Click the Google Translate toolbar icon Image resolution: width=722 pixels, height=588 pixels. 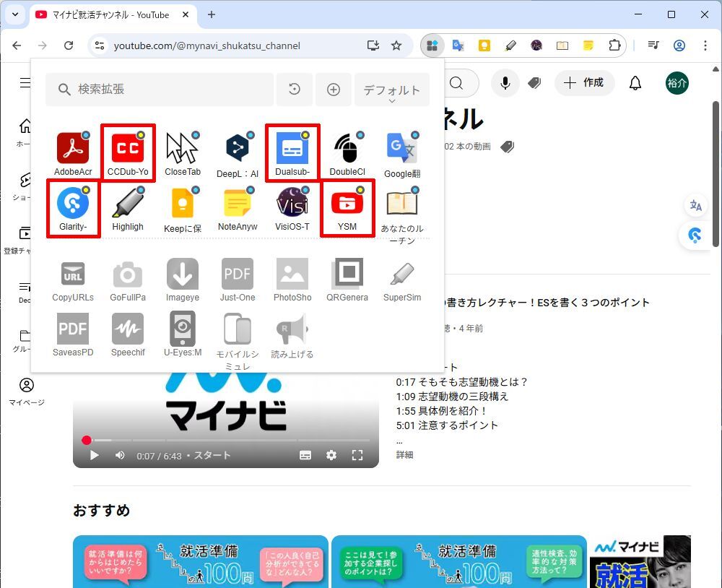pyautogui.click(x=458, y=46)
